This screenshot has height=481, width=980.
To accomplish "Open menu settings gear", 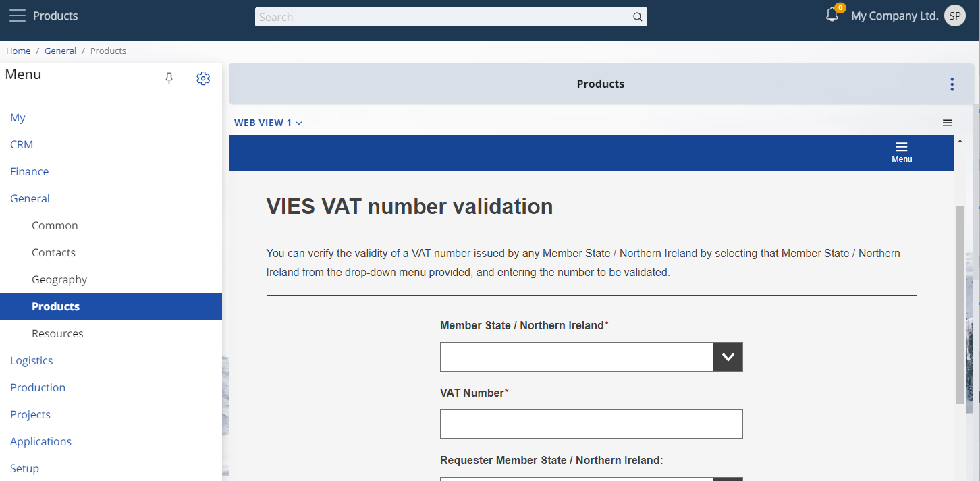I will [203, 78].
